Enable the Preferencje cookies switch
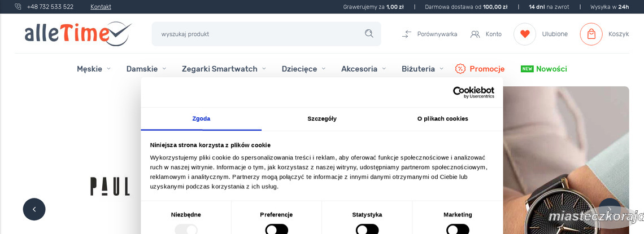This screenshot has width=644, height=234. (x=276, y=229)
